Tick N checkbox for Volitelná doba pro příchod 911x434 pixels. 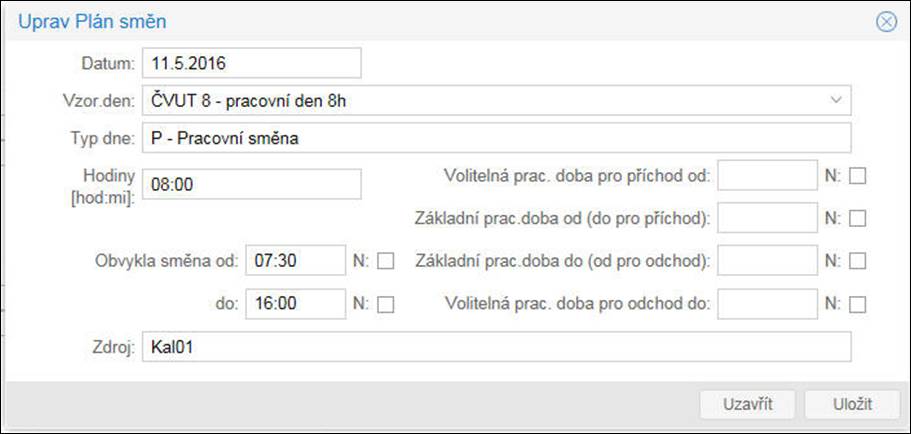click(857, 176)
